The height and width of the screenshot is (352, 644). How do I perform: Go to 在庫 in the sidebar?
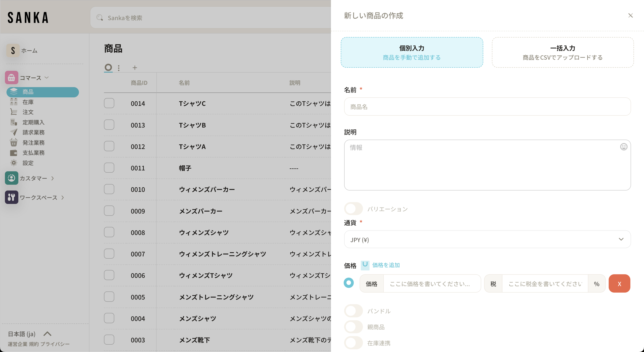28,102
